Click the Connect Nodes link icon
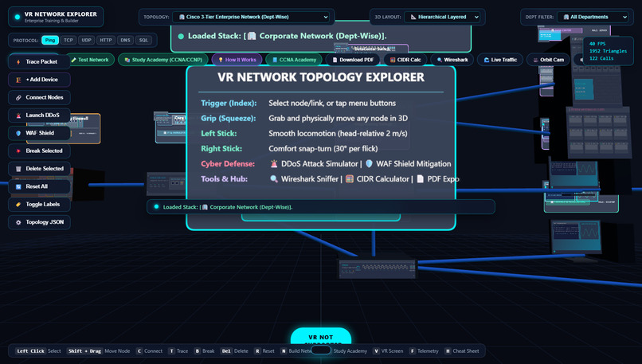The width and height of the screenshot is (642, 364). (x=18, y=97)
